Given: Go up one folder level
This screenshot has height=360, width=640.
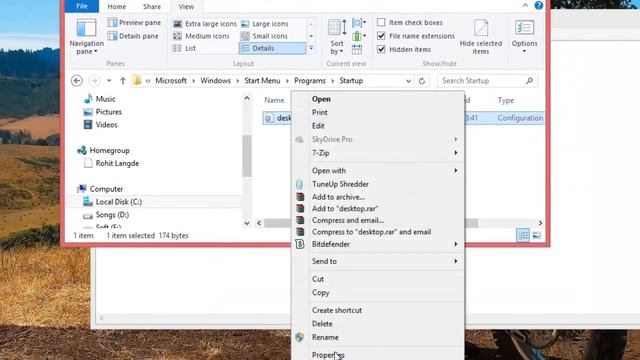Looking at the screenshot, I should coord(122,81).
